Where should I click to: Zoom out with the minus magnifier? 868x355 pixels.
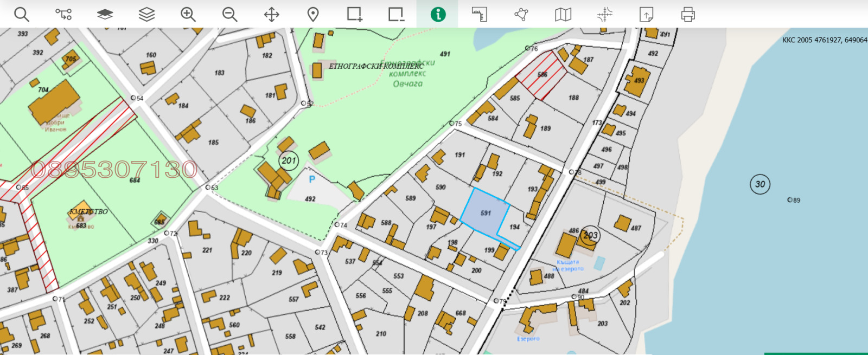click(230, 14)
